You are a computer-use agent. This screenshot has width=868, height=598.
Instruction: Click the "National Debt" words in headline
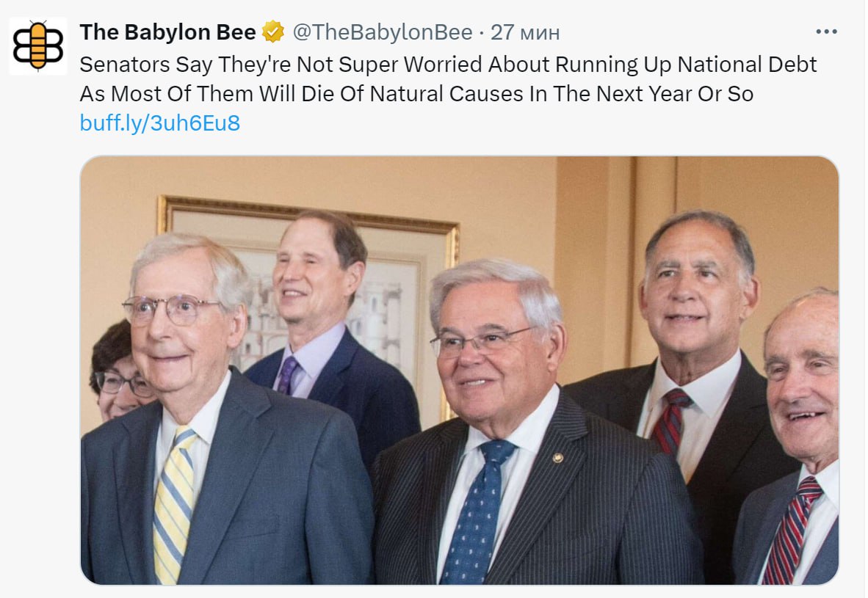747,65
